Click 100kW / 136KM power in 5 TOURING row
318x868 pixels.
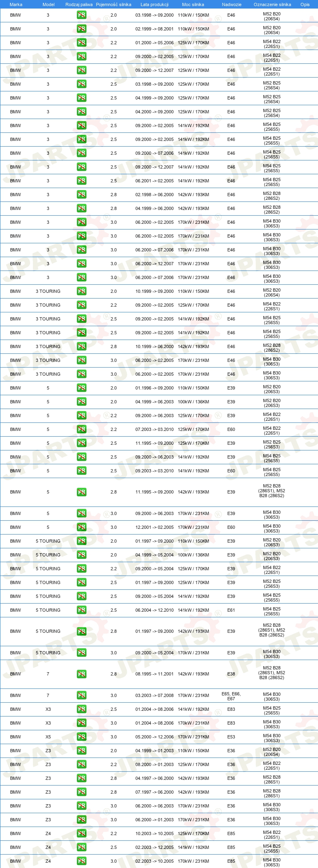194,555
